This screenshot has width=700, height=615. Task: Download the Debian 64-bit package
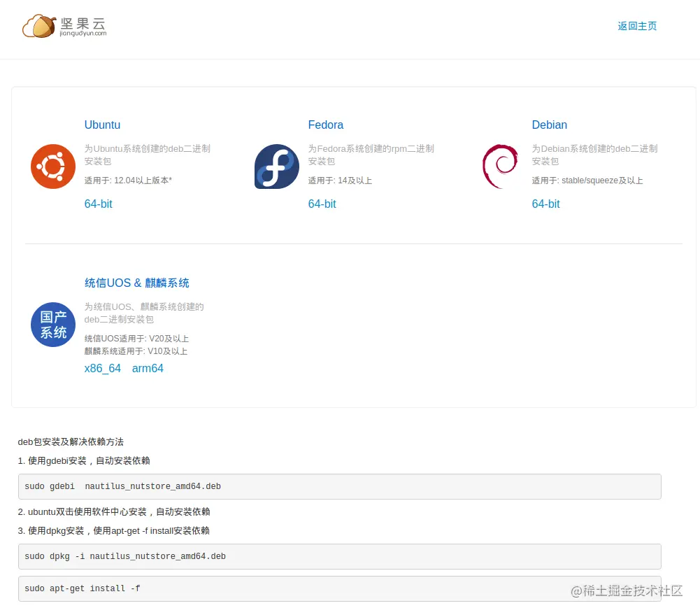545,204
